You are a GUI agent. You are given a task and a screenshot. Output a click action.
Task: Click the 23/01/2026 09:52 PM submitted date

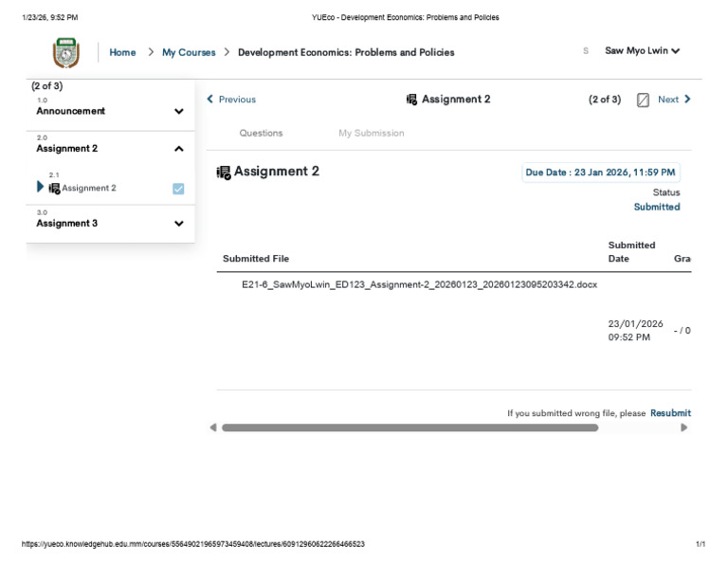click(x=635, y=331)
